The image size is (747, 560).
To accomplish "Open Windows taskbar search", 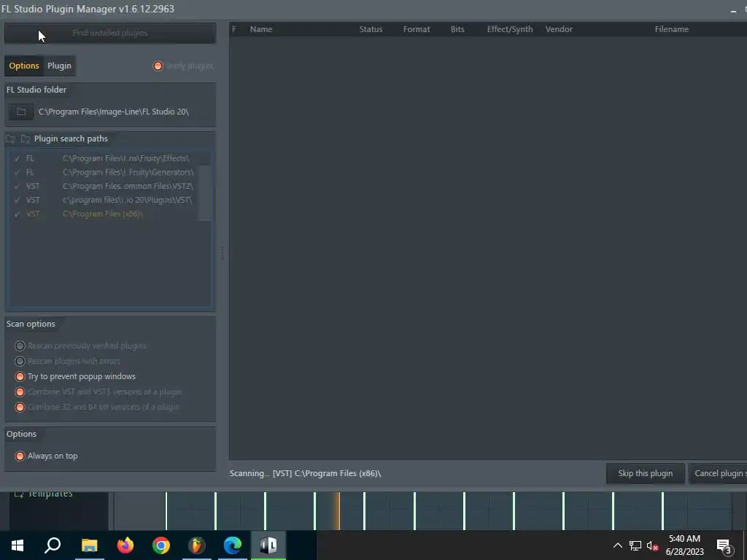I will (x=53, y=545).
